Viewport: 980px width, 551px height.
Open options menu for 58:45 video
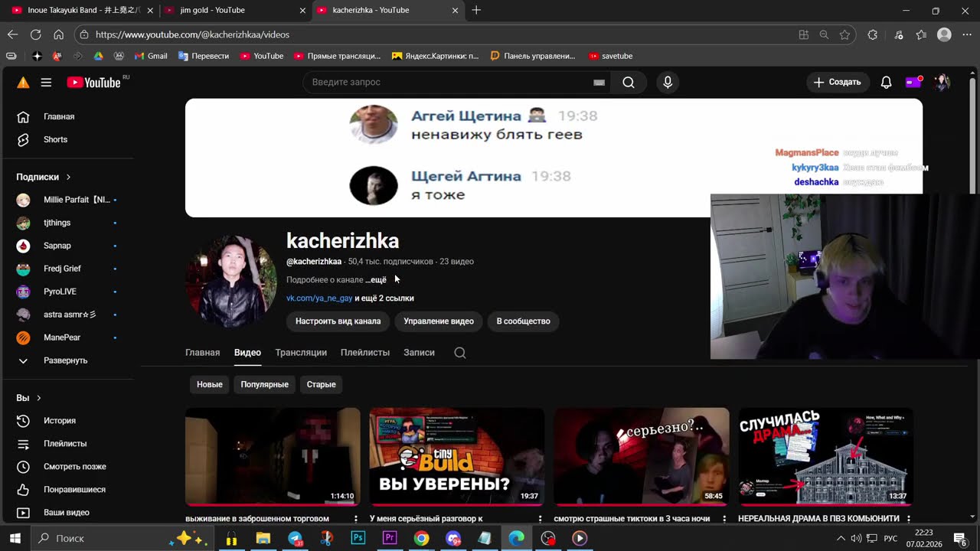click(x=724, y=519)
